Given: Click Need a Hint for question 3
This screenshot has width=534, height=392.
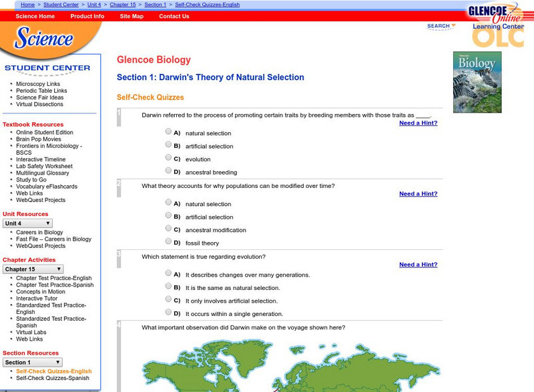Looking at the screenshot, I should pos(419,265).
